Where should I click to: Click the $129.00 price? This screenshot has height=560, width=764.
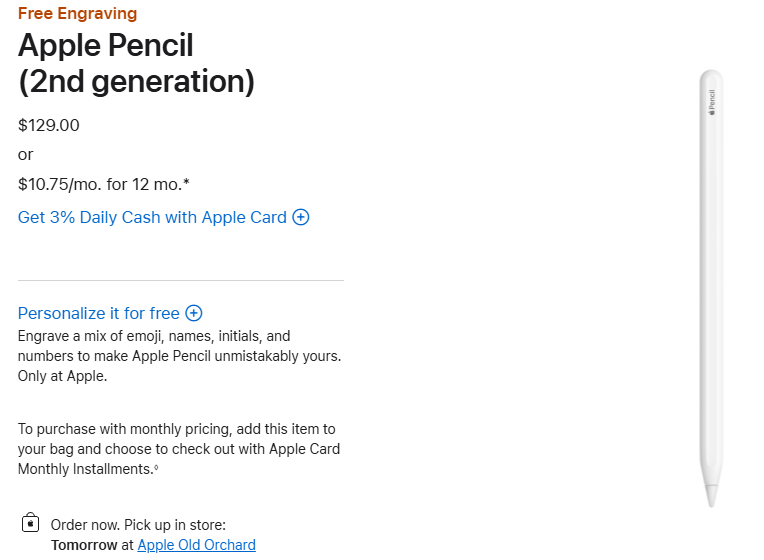pos(49,125)
